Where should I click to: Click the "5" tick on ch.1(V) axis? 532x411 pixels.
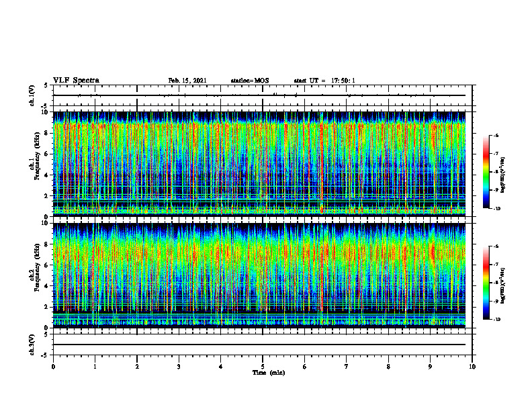46,86
